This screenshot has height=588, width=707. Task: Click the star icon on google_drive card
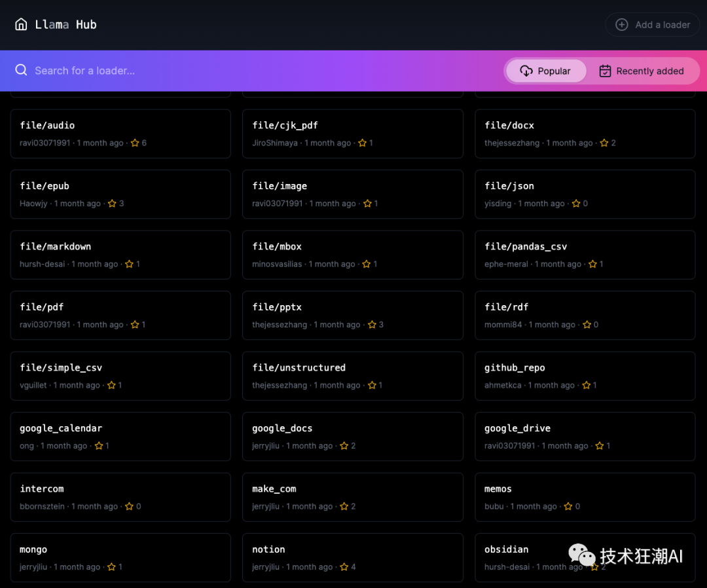pos(600,445)
